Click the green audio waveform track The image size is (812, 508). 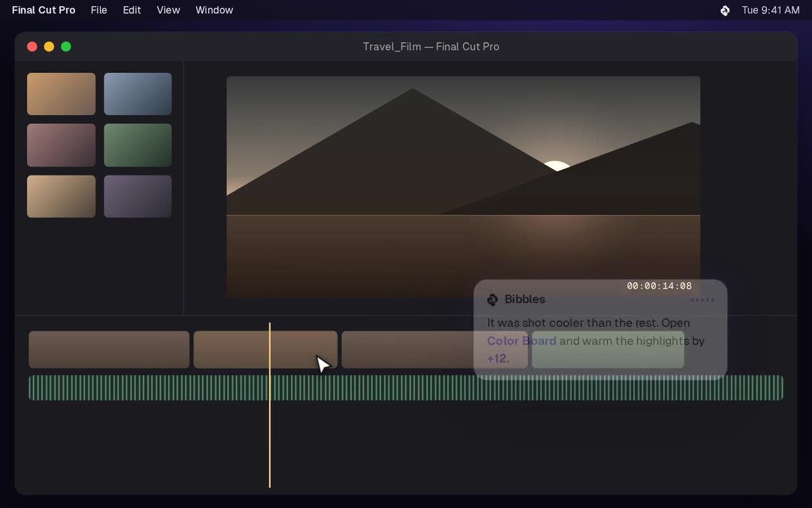point(406,387)
